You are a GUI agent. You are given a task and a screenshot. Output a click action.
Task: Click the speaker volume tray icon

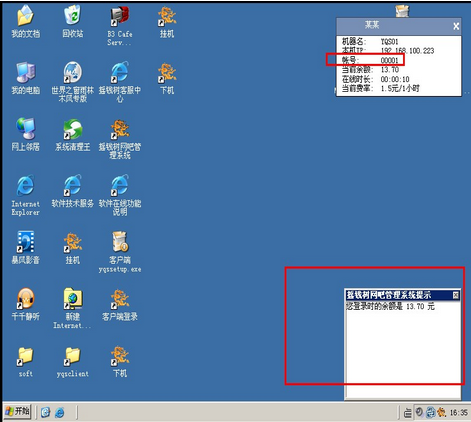(x=420, y=413)
